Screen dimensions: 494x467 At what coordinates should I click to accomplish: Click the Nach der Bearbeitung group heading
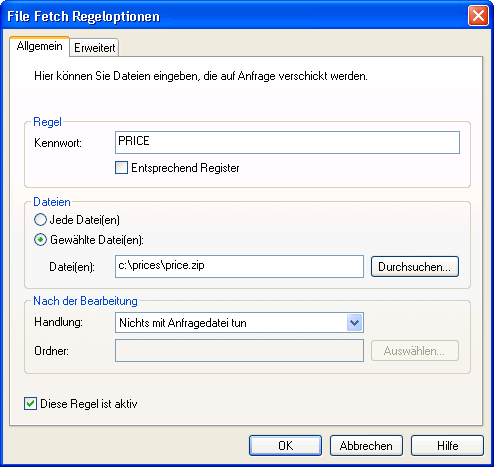[85, 301]
